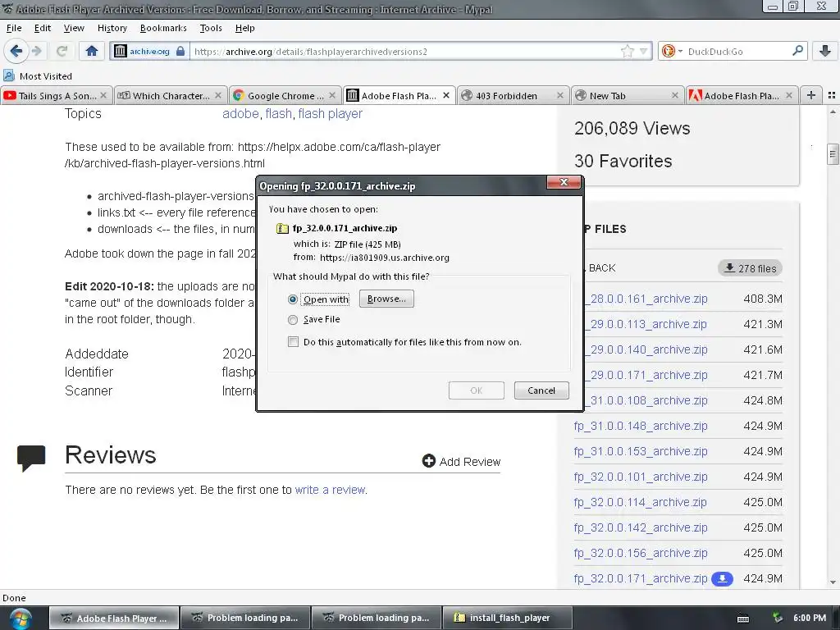Follow the adobe topic link
Image resolution: width=840 pixels, height=630 pixels.
pos(240,113)
